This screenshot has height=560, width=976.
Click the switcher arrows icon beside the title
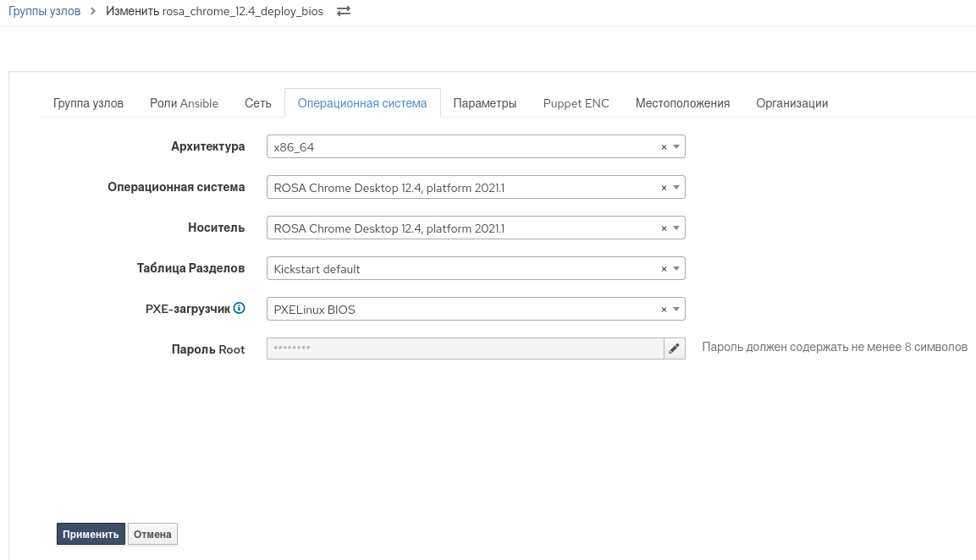[x=344, y=12]
